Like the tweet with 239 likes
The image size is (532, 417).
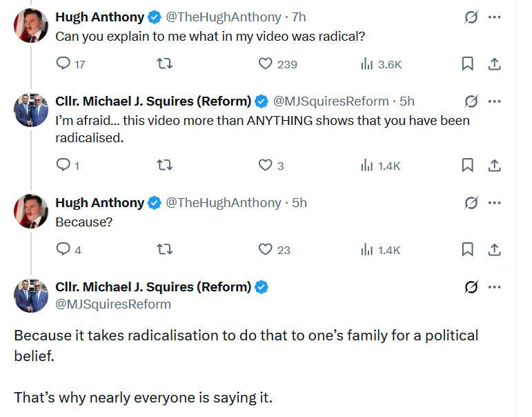266,64
